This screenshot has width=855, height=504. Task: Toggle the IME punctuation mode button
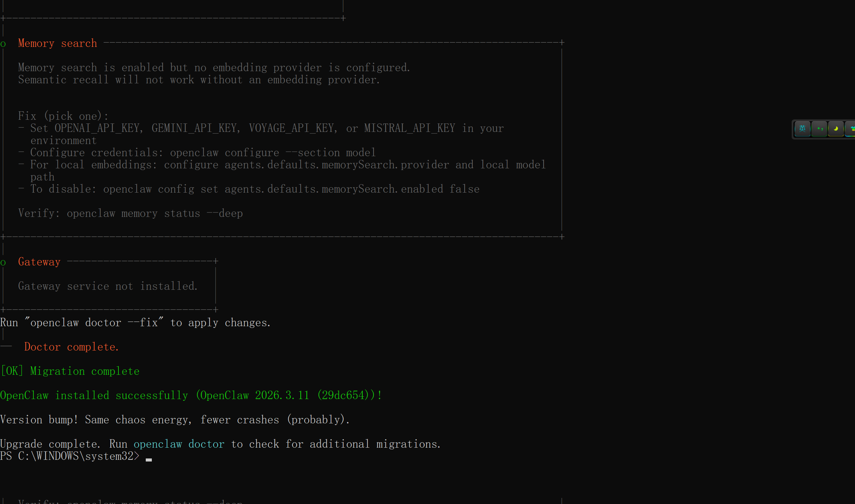click(x=819, y=129)
